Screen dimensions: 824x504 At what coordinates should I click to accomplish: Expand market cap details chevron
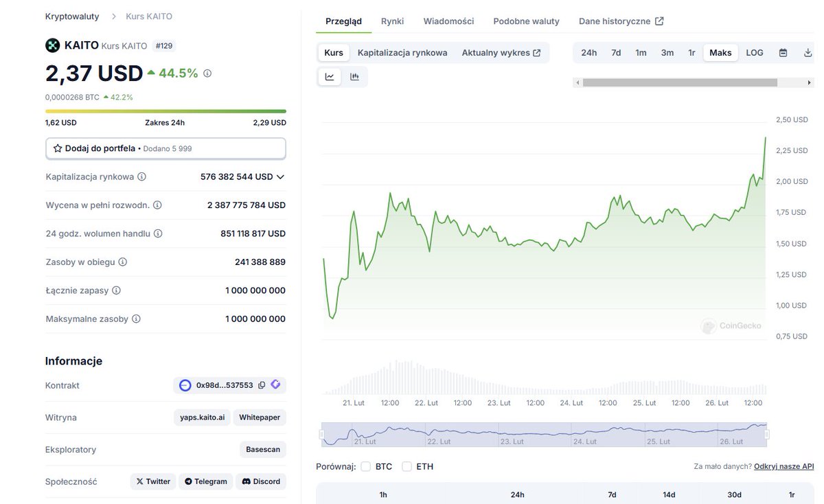pyautogui.click(x=280, y=177)
